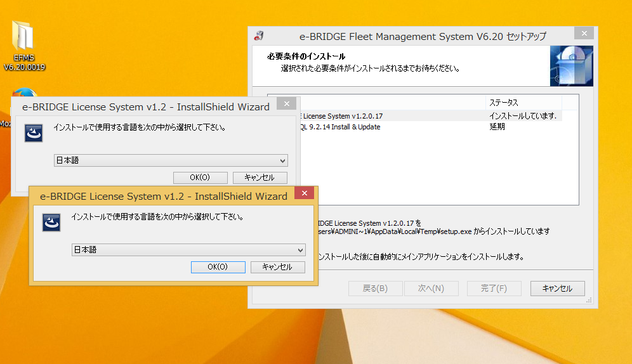Click the InstallShield icon in the active language dialog
This screenshot has width=632, height=364.
click(x=51, y=223)
